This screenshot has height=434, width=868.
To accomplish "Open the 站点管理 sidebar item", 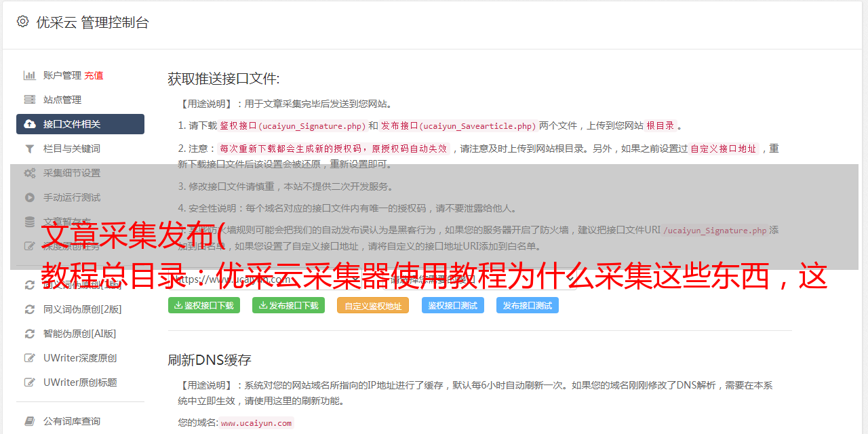I will [x=80, y=100].
